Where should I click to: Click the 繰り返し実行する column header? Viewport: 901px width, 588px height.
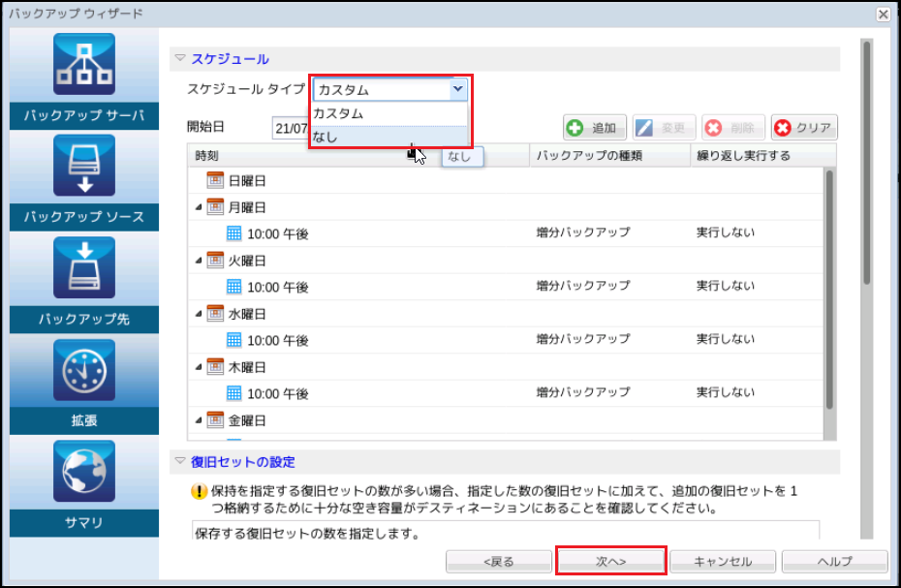(x=763, y=155)
